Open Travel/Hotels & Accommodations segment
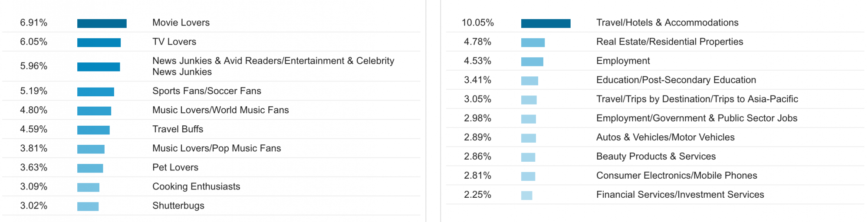 (x=667, y=23)
